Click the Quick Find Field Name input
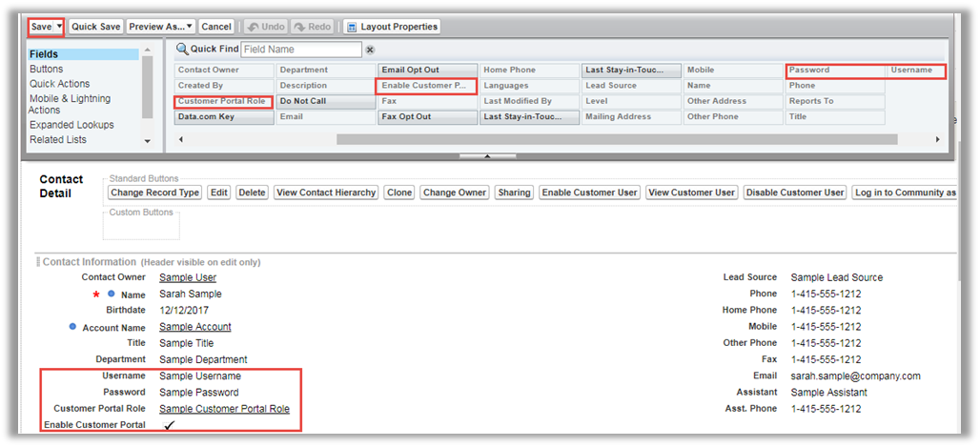Image resolution: width=980 pixels, height=447 pixels. [301, 50]
